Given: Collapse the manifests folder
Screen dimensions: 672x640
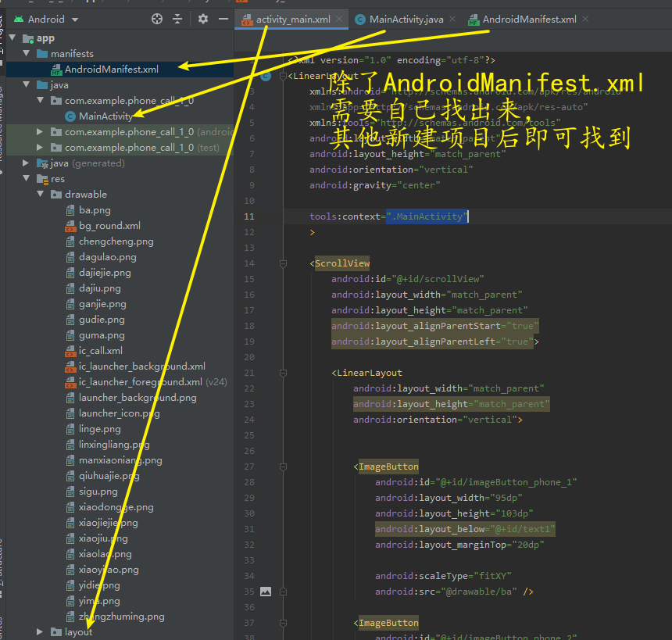Looking at the screenshot, I should [26, 53].
